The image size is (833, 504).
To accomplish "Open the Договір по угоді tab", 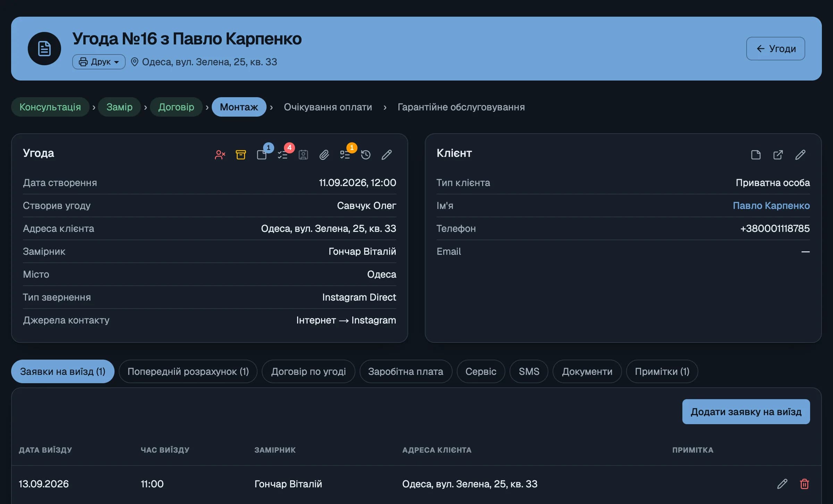I will [309, 371].
